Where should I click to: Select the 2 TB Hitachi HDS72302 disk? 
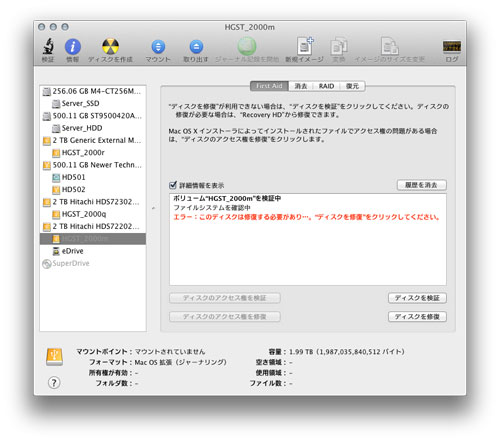(x=93, y=202)
